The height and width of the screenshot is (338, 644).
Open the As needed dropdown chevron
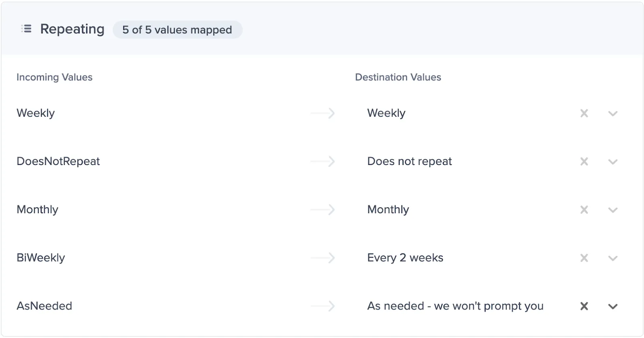pyautogui.click(x=613, y=307)
